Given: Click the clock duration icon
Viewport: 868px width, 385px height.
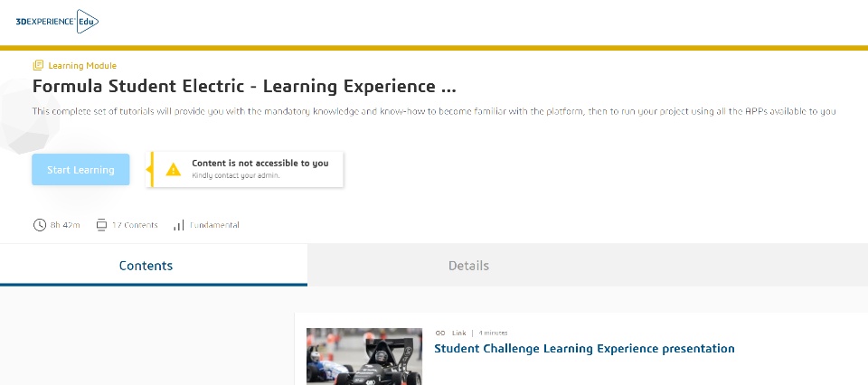Looking at the screenshot, I should point(39,225).
